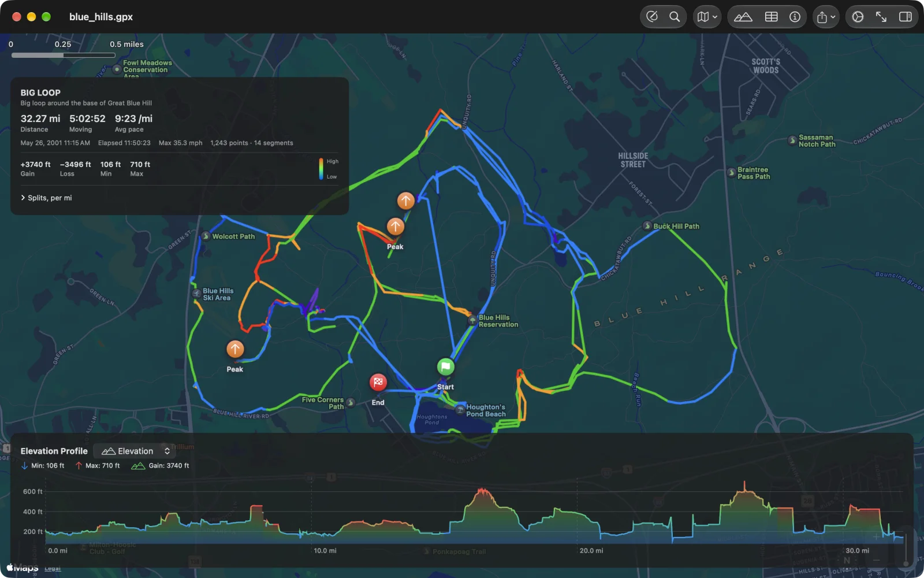Click the Houghton's Pond Beach icon

click(460, 410)
